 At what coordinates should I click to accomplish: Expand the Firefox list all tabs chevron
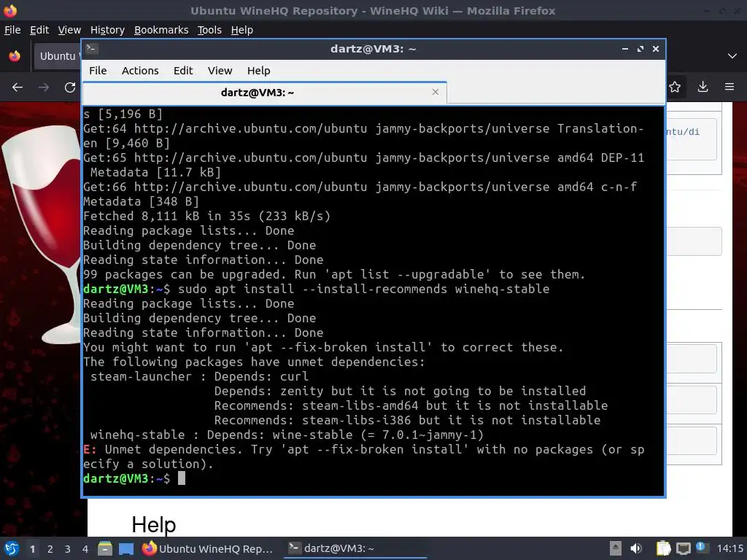pos(732,55)
